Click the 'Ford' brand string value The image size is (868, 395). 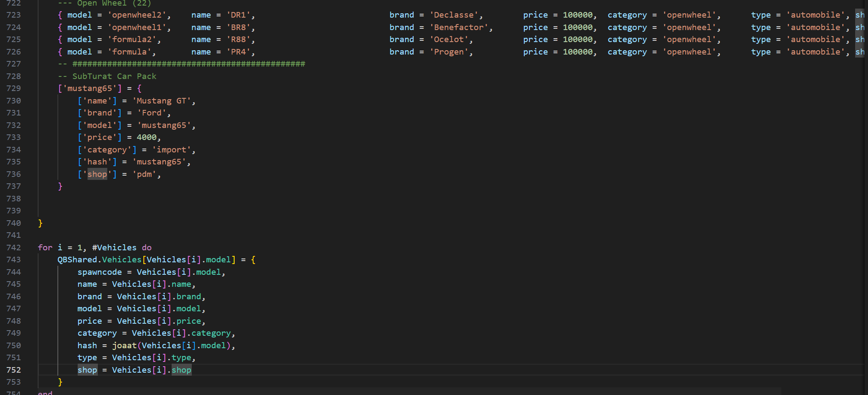tap(151, 113)
